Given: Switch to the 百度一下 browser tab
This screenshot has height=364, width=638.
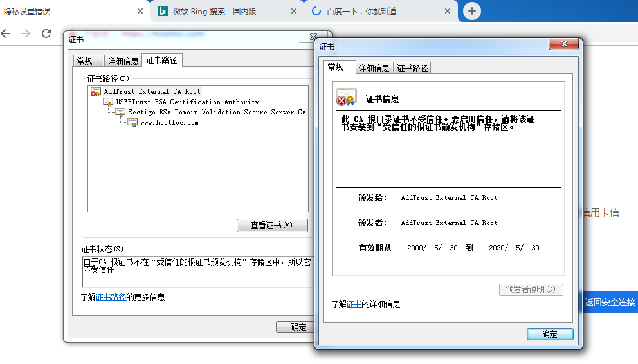Looking at the screenshot, I should 379,11.
